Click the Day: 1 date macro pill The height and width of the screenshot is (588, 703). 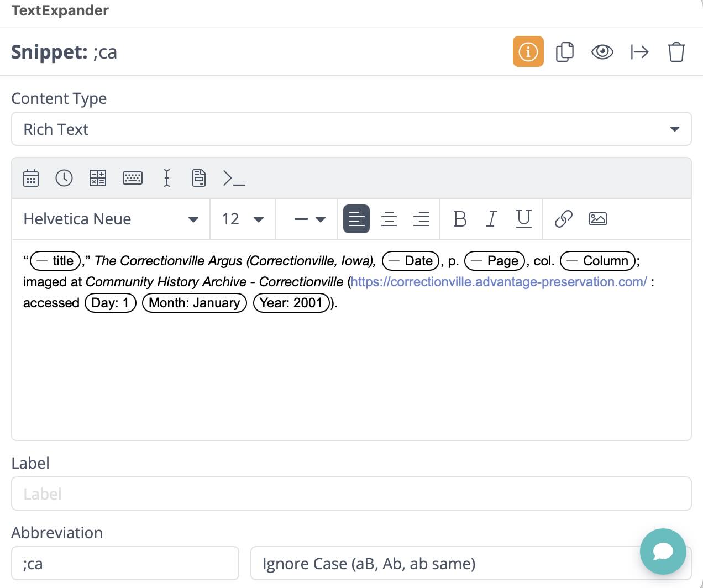110,303
